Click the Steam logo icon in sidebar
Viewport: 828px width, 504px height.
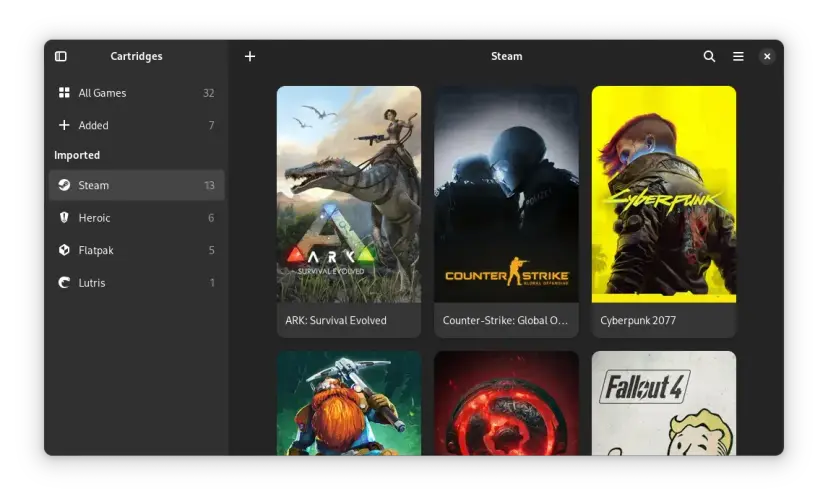pyautogui.click(x=64, y=185)
